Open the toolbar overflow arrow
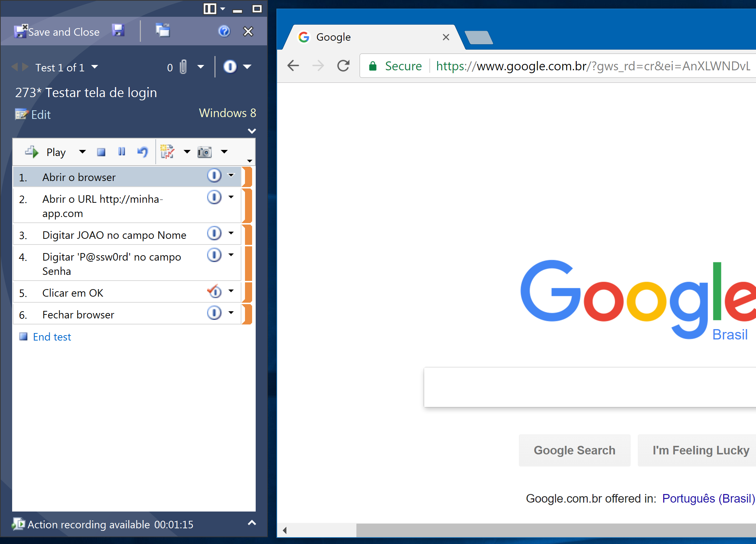Image resolution: width=756 pixels, height=544 pixels. point(250,161)
